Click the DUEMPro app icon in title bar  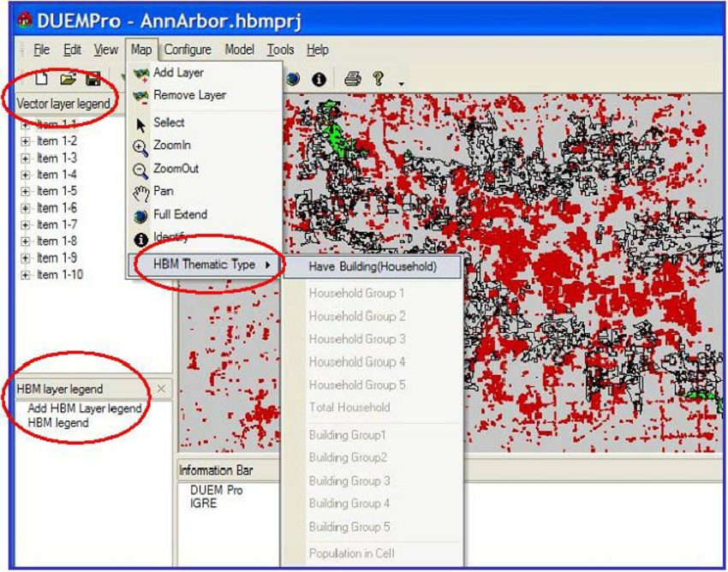point(25,21)
